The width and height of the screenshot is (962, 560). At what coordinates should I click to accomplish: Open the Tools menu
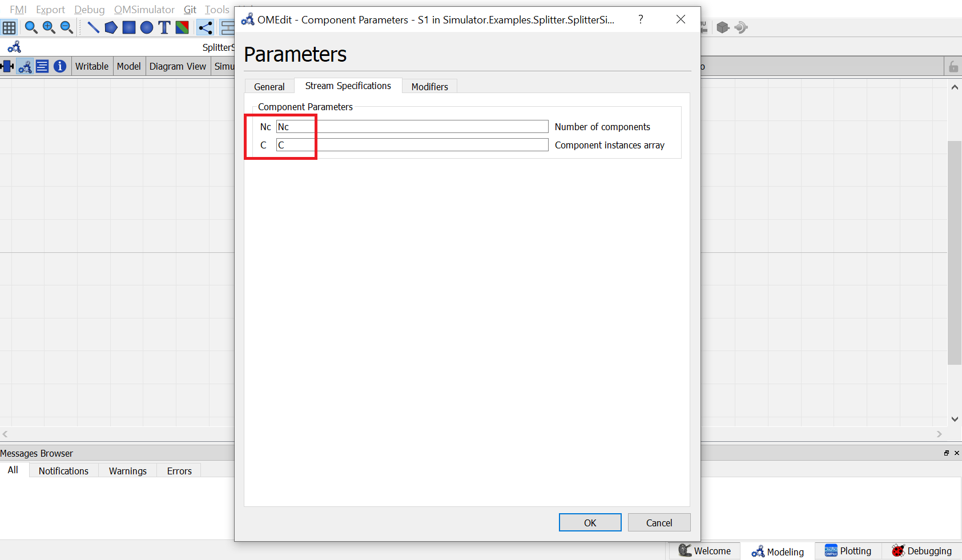click(217, 10)
